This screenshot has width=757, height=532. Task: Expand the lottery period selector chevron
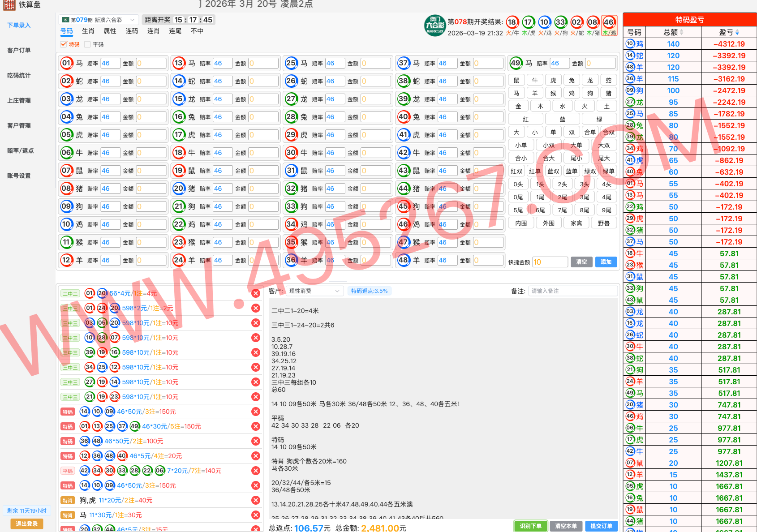[x=132, y=19]
